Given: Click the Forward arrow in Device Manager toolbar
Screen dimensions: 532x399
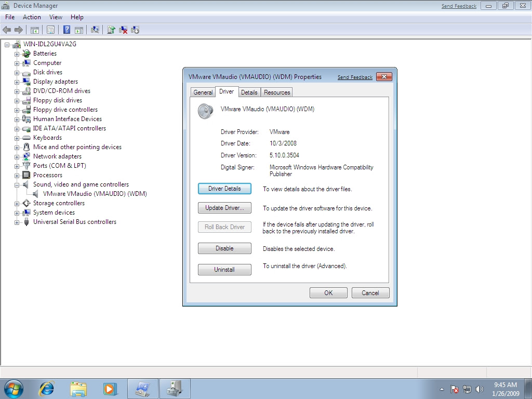Looking at the screenshot, I should point(19,30).
